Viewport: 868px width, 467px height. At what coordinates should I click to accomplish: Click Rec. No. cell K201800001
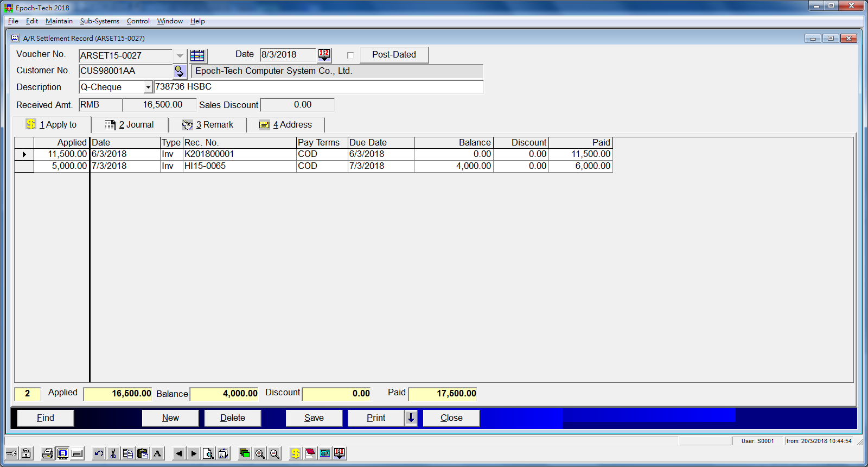(x=239, y=154)
